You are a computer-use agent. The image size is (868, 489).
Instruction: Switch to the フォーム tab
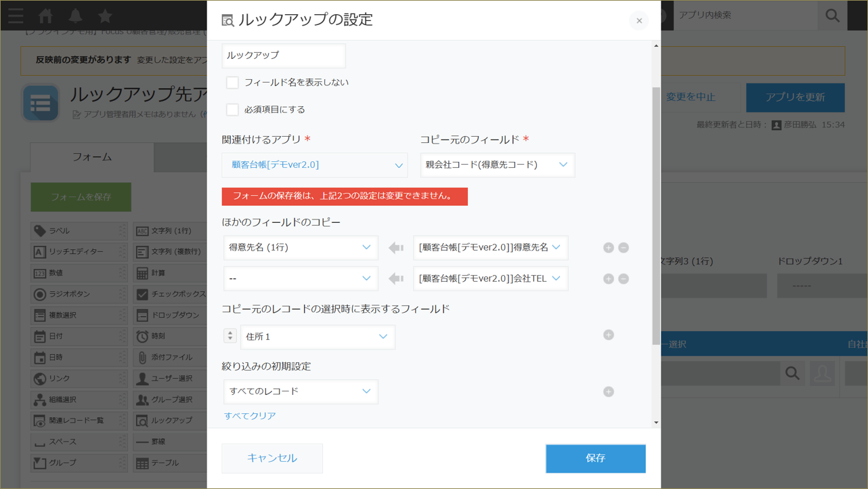click(92, 157)
